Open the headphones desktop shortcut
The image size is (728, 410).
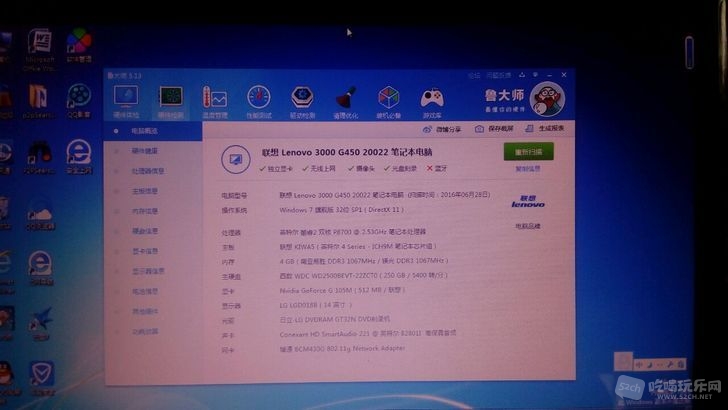coord(39,157)
